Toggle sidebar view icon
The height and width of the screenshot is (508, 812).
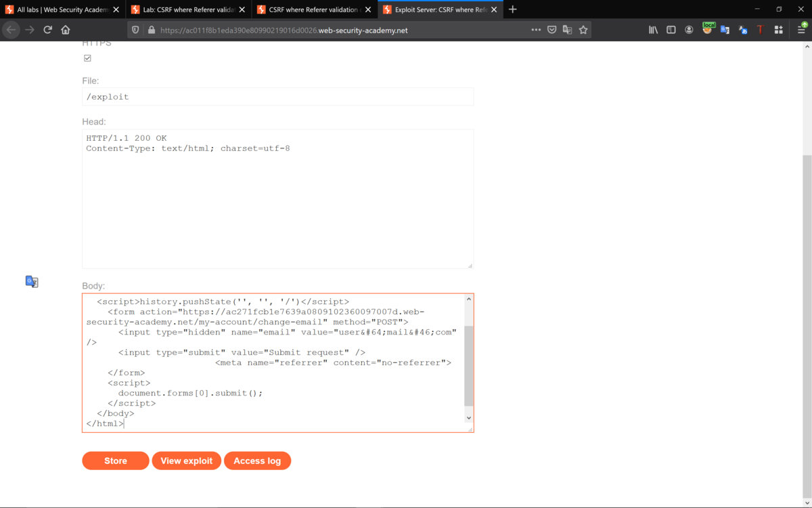click(671, 30)
